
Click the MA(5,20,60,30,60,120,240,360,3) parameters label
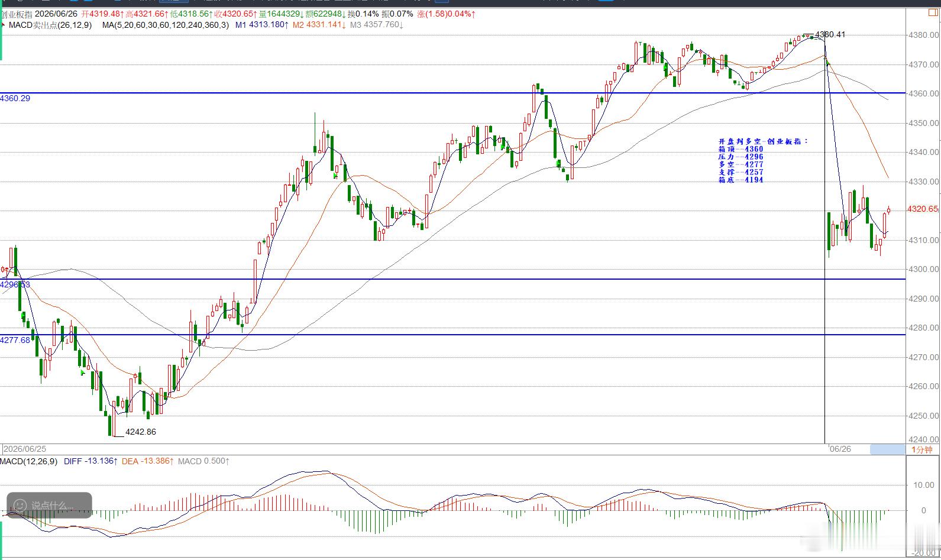[165, 25]
